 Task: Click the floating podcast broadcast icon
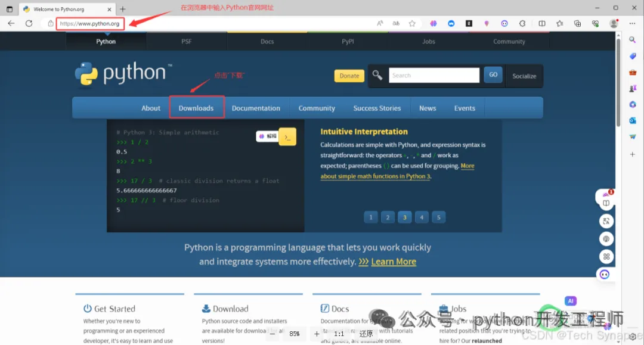tap(606, 239)
